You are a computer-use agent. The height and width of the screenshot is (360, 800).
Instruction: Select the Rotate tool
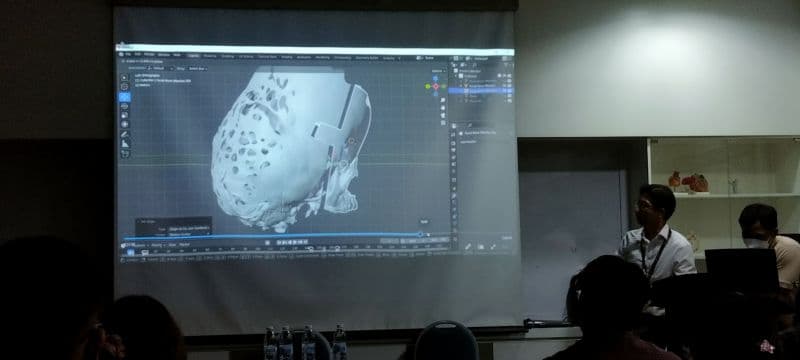(124, 107)
